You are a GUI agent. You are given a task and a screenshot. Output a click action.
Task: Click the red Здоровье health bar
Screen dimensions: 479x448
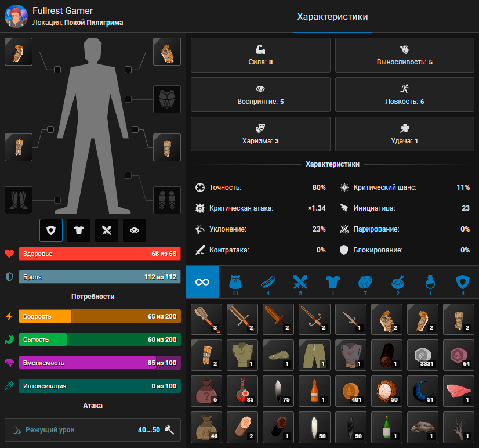click(x=100, y=254)
